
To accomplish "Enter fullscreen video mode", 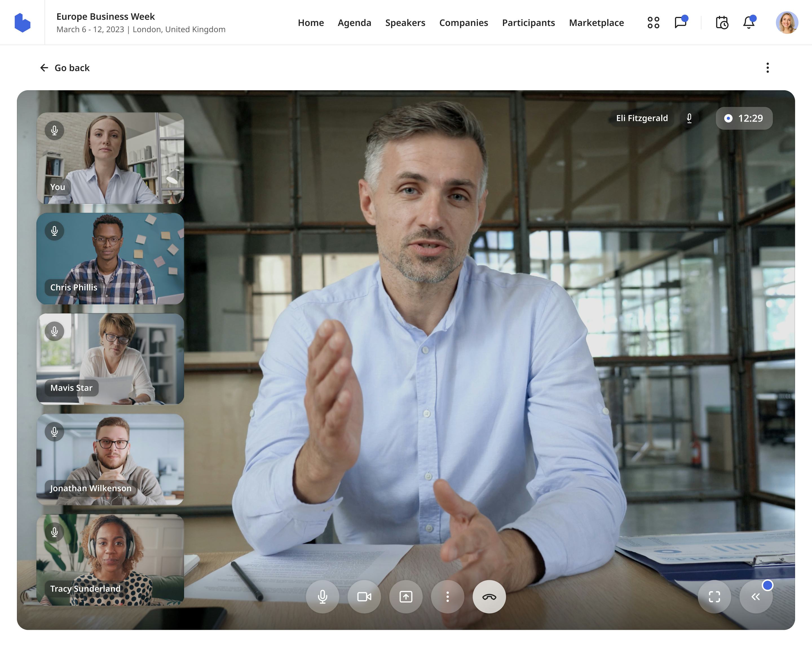I will 714,597.
